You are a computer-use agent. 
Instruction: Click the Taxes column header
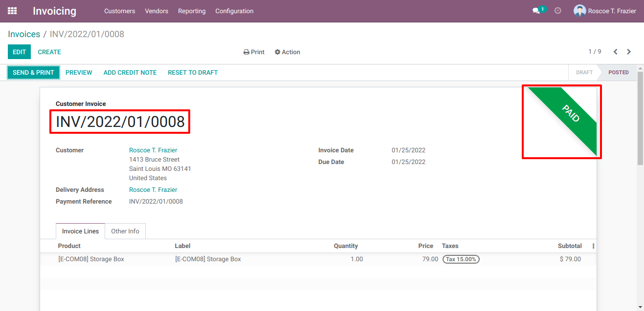tap(450, 246)
